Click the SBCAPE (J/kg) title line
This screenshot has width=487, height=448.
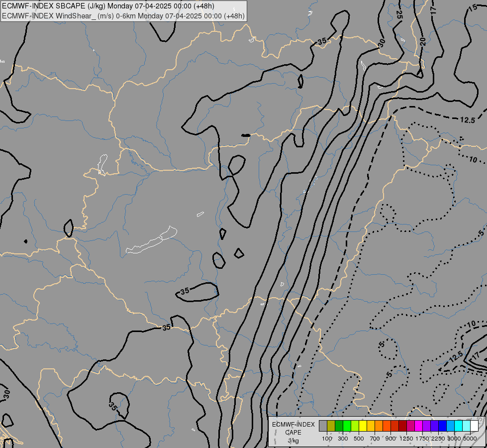[x=108, y=6]
